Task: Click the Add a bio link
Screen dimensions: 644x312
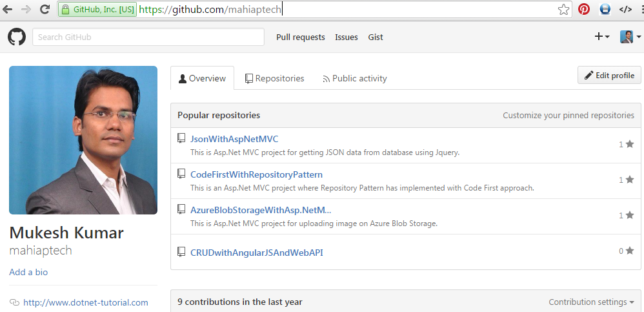Action: [28, 272]
